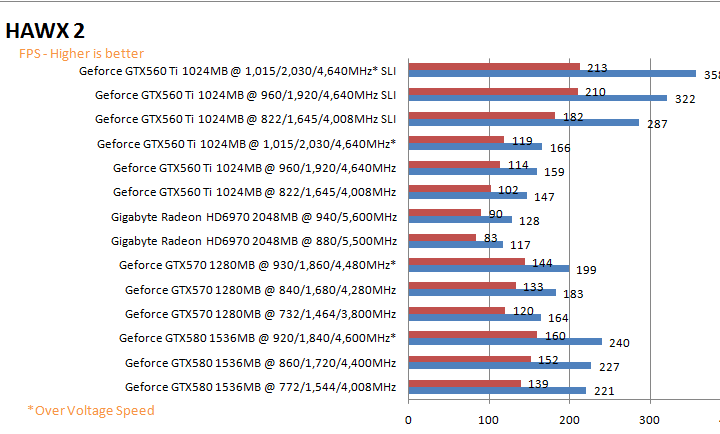The width and height of the screenshot is (720, 434).
Task: Click the GTX570 732/1,464/3,800MHz label
Action: point(260,314)
